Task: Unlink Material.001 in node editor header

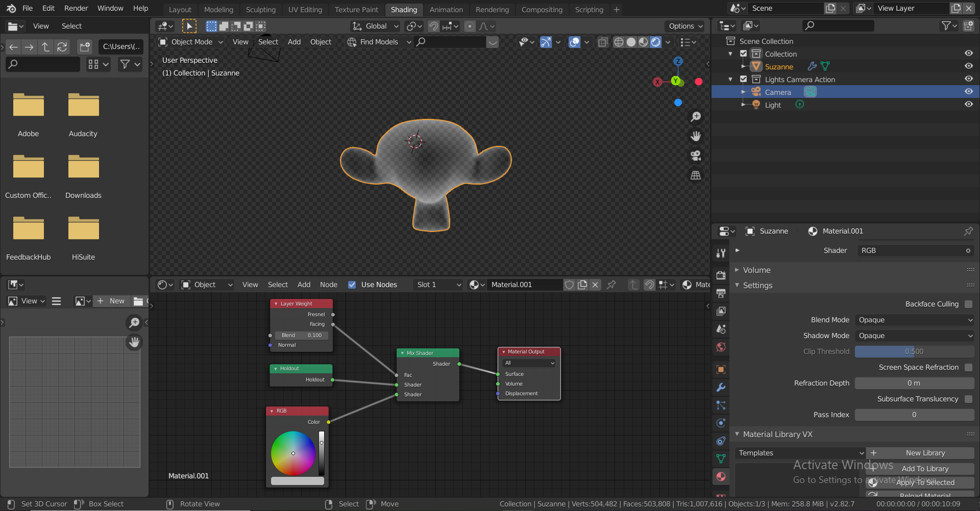Action: [x=595, y=285]
